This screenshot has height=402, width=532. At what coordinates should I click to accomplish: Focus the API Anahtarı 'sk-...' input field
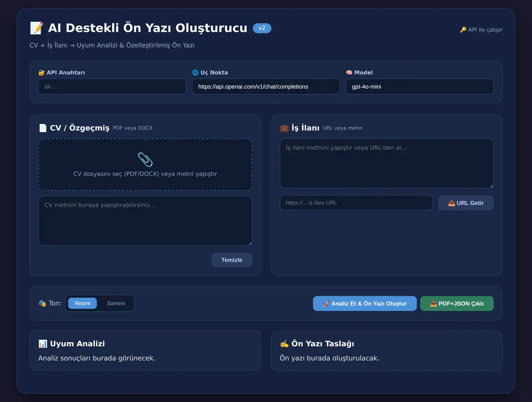(x=112, y=86)
